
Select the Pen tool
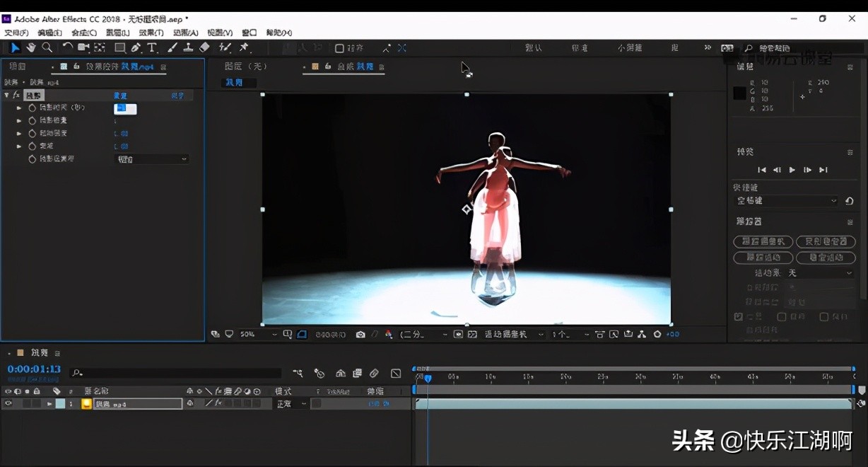pyautogui.click(x=136, y=47)
